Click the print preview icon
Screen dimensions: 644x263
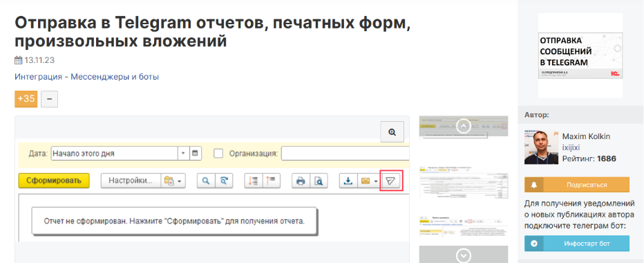319,181
